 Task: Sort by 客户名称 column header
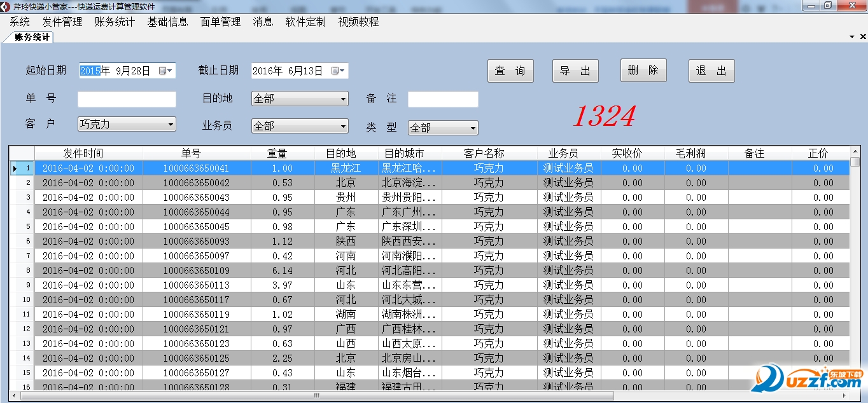tap(489, 153)
